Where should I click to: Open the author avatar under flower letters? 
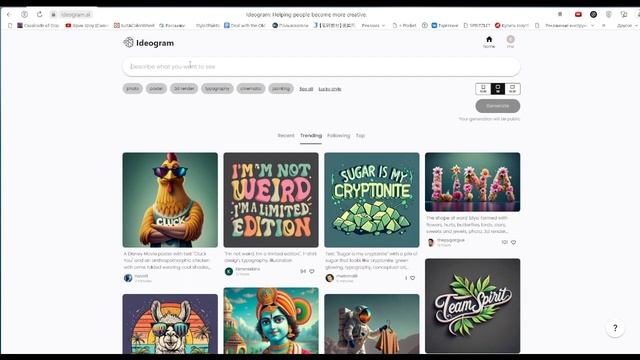point(431,242)
